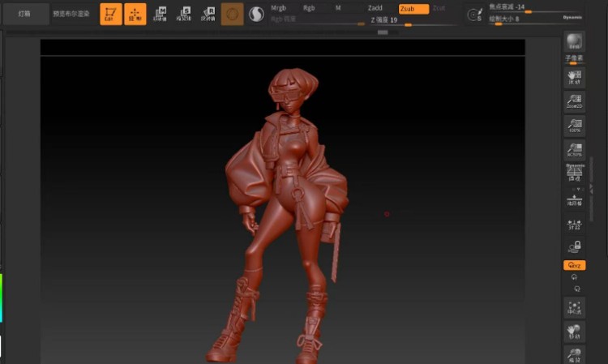Screen dimensions: 608x364
Task: Toggle XYZ rotation mode
Action: pos(575,265)
